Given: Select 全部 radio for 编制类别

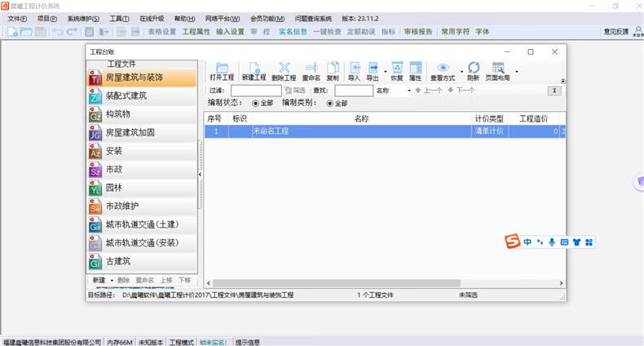Looking at the screenshot, I should [330, 104].
